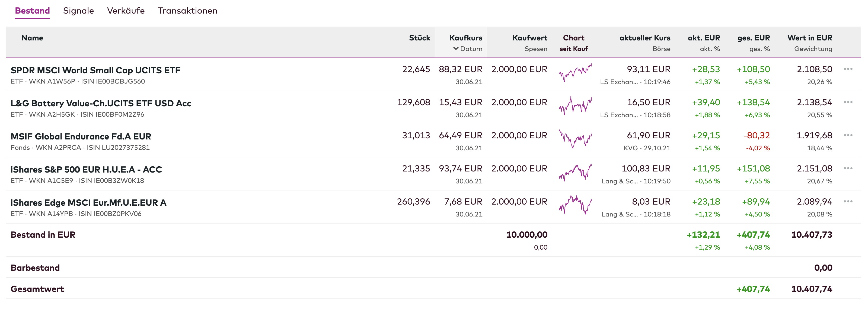Switch to the Signale tab
The width and height of the screenshot is (868, 312).
click(x=78, y=11)
